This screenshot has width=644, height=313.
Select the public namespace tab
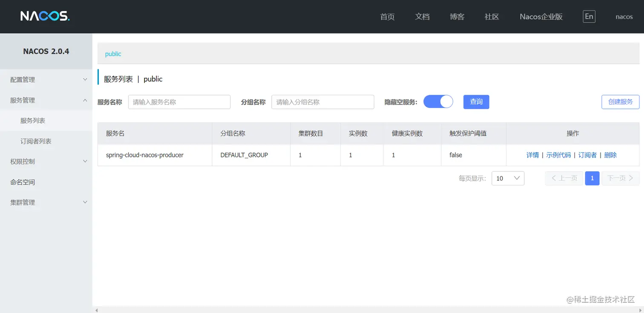tap(113, 54)
